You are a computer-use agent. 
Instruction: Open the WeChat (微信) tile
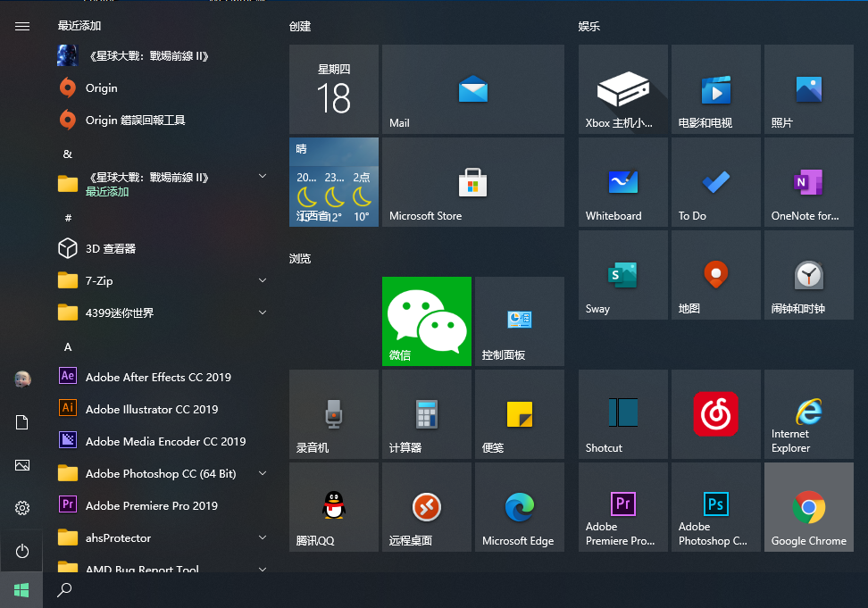point(426,321)
